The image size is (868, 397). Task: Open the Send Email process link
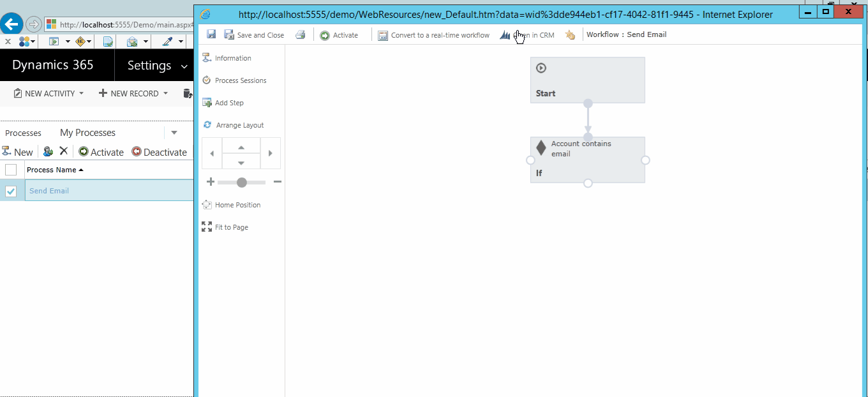[49, 191]
